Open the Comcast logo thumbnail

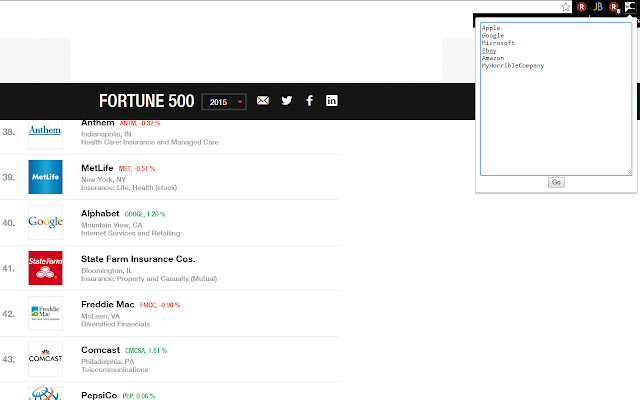[45, 358]
